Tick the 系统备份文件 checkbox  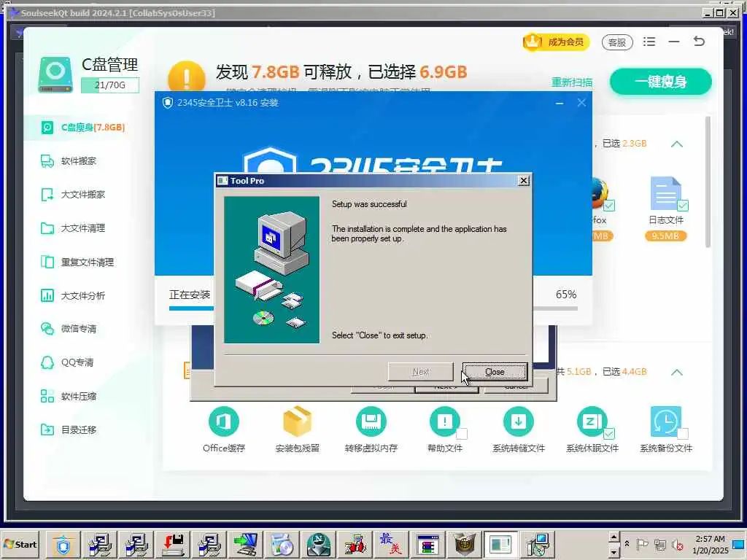(x=683, y=433)
